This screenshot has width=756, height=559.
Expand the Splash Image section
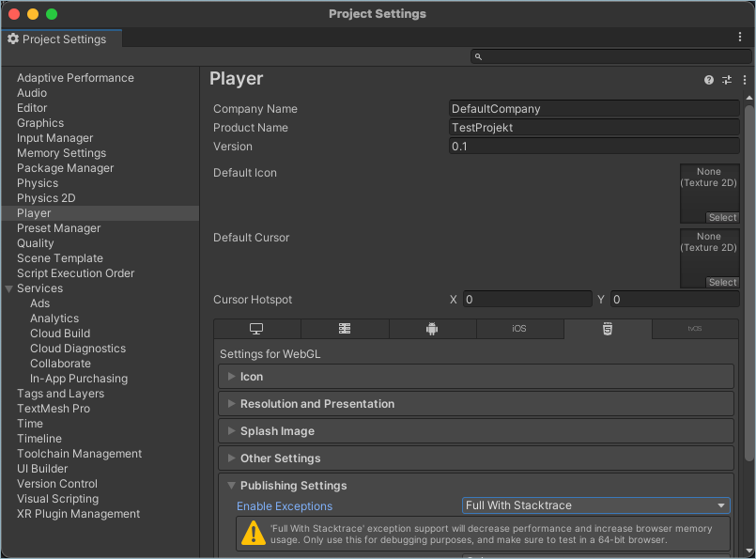(231, 431)
